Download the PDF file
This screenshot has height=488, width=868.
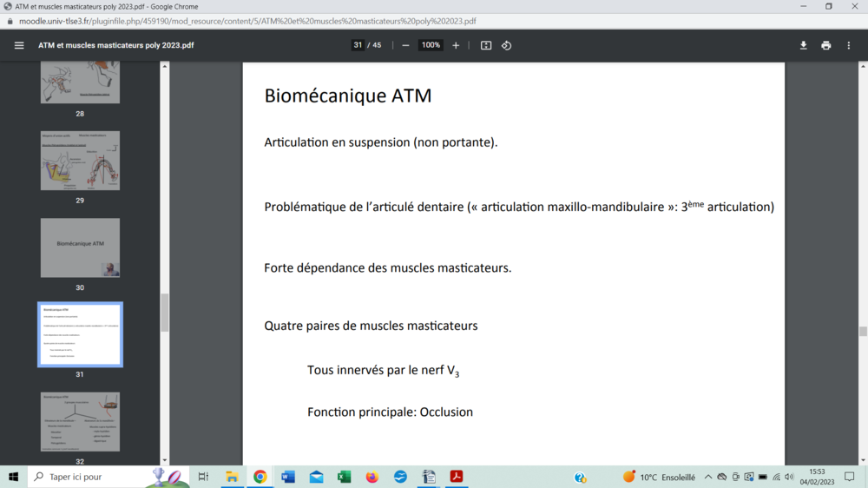pos(803,45)
